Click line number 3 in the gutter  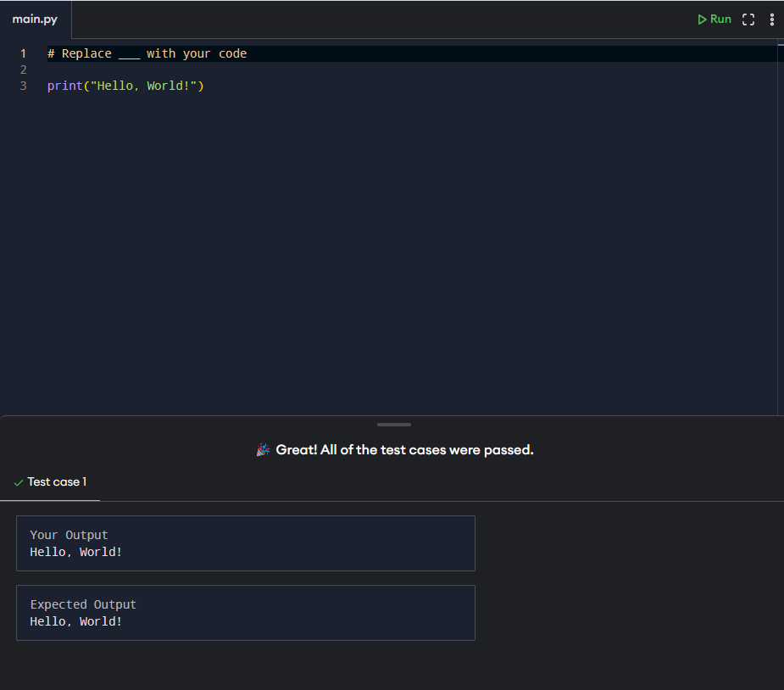(x=23, y=86)
